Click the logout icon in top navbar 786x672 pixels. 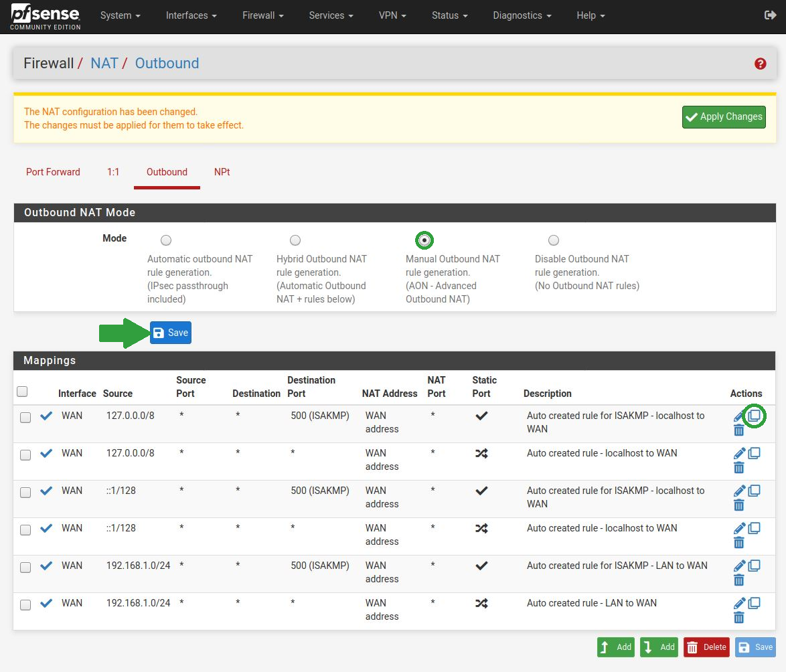(770, 15)
